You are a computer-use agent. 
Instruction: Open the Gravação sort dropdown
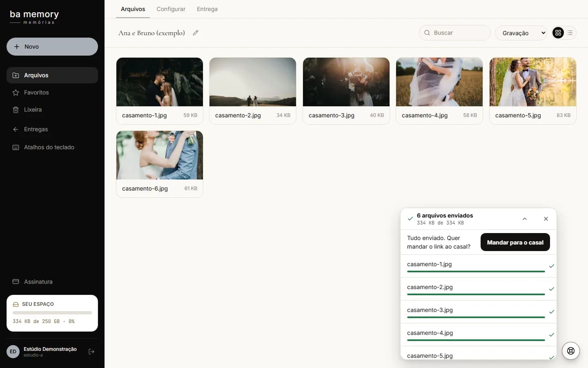pyautogui.click(x=521, y=33)
